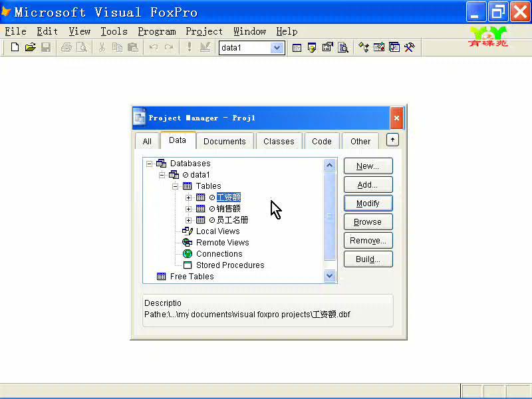Click the Paste clipboard icon

(132, 47)
